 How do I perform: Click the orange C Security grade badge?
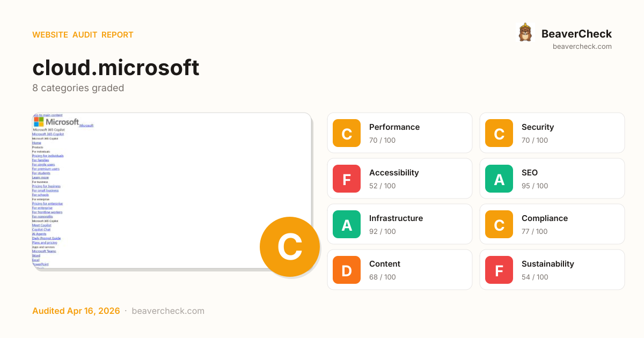tap(499, 133)
